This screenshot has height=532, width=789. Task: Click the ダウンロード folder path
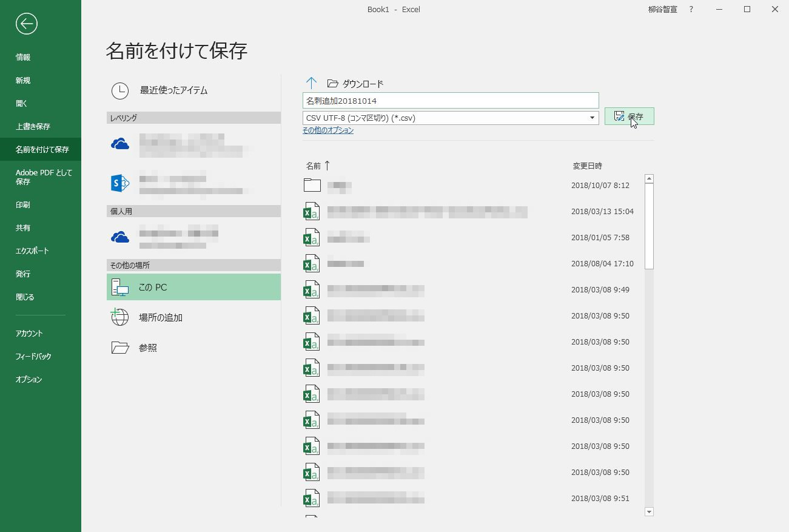coord(355,84)
